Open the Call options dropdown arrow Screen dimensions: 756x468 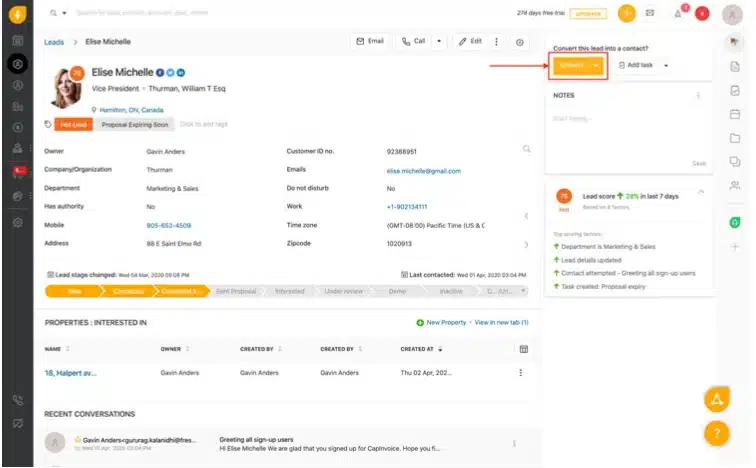click(x=439, y=41)
